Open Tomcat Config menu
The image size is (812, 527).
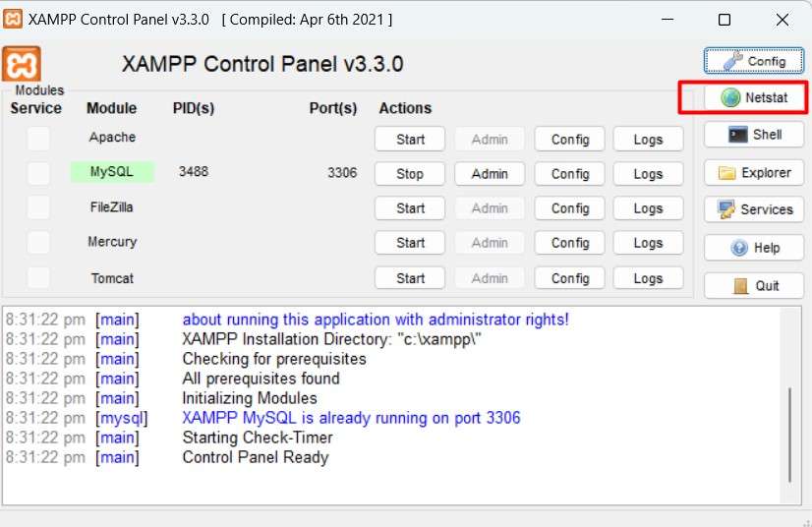[x=569, y=278]
